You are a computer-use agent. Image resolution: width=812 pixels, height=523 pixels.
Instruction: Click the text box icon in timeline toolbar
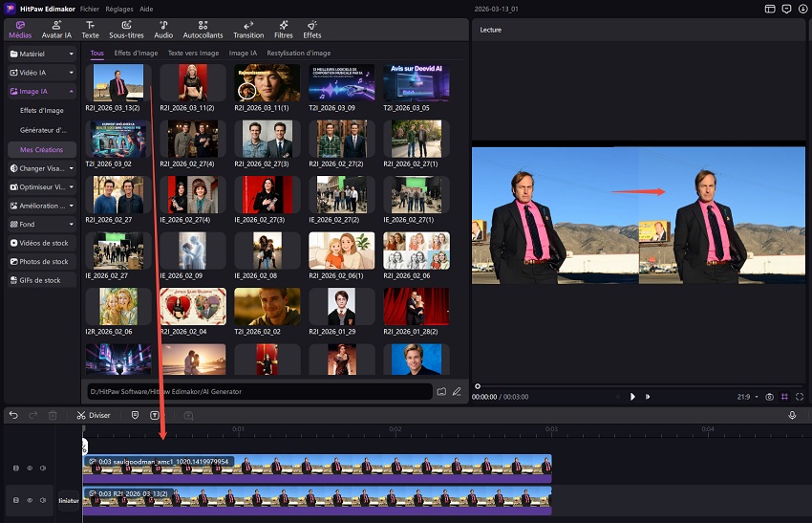click(x=155, y=415)
